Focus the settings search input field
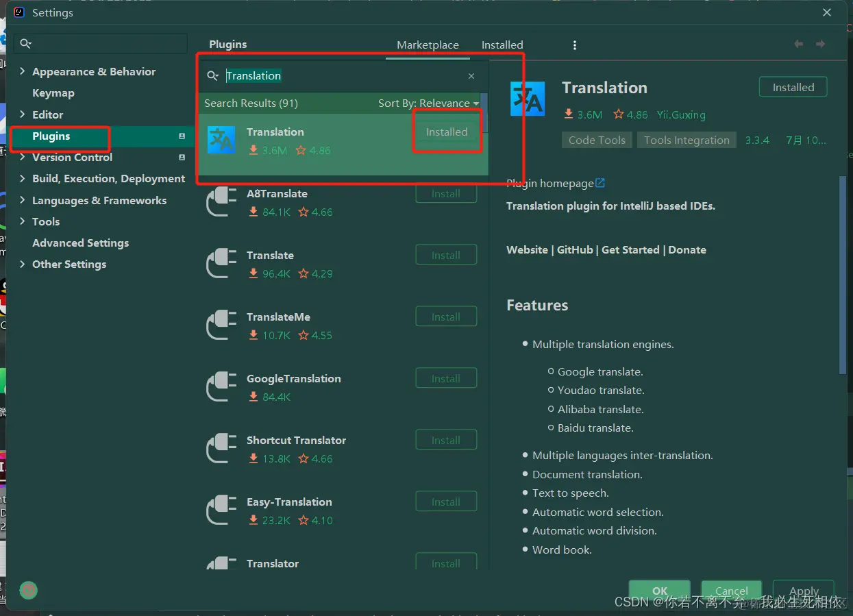Screen dimensions: 853x616 tap(100, 44)
